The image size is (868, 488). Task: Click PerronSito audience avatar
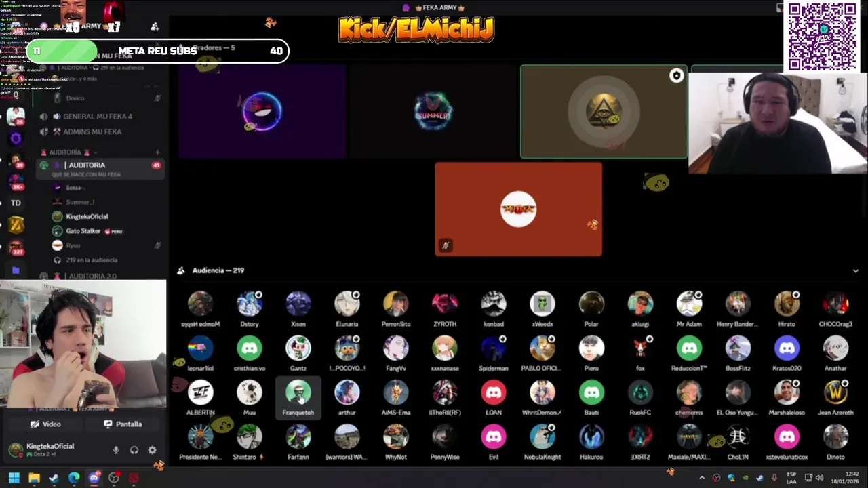(396, 304)
